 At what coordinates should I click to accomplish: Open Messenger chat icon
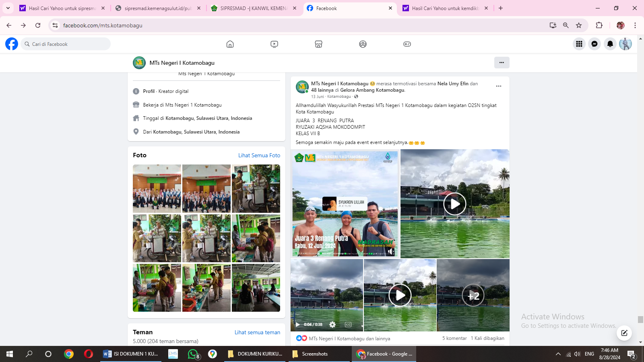(x=594, y=44)
